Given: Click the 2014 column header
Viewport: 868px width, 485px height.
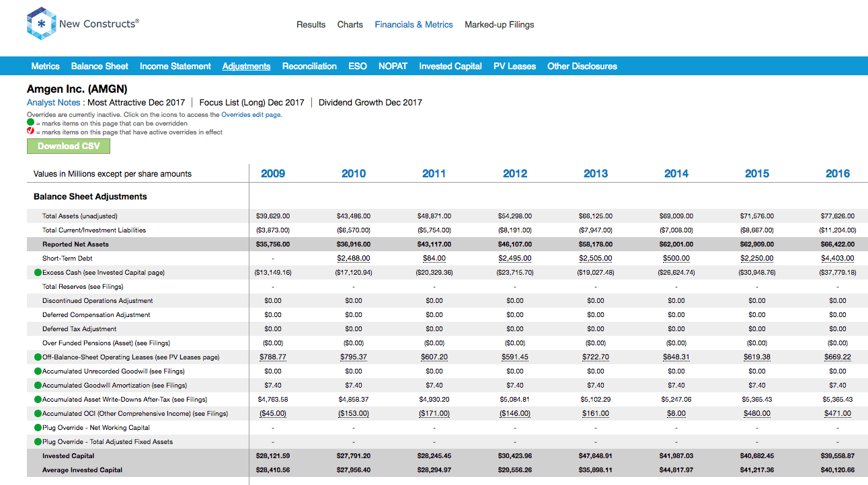Looking at the screenshot, I should (x=676, y=174).
